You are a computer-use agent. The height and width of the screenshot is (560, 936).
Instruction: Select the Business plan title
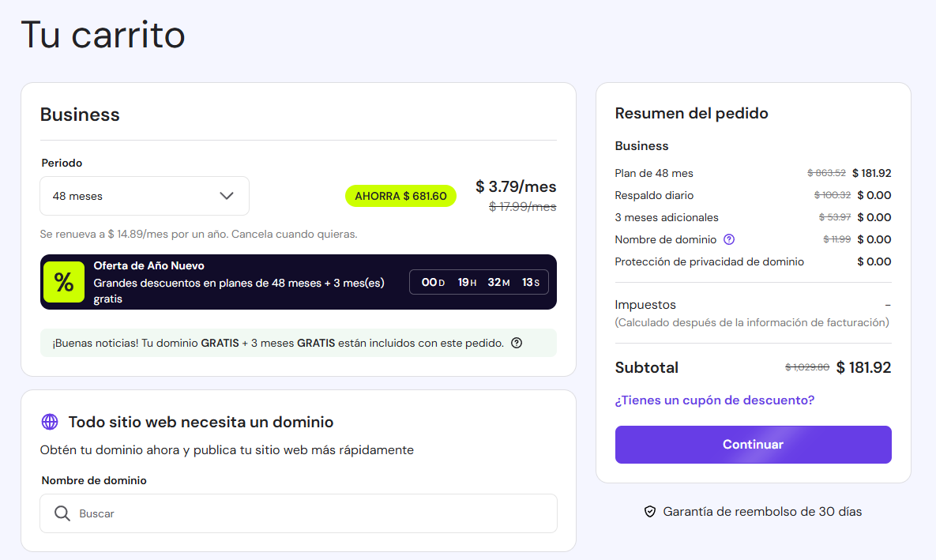[x=80, y=114]
